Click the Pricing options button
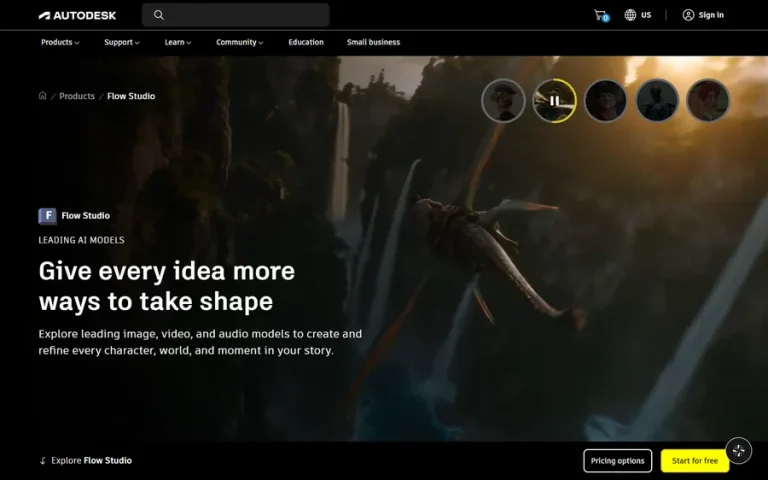This screenshot has height=480, width=768. [x=617, y=460]
